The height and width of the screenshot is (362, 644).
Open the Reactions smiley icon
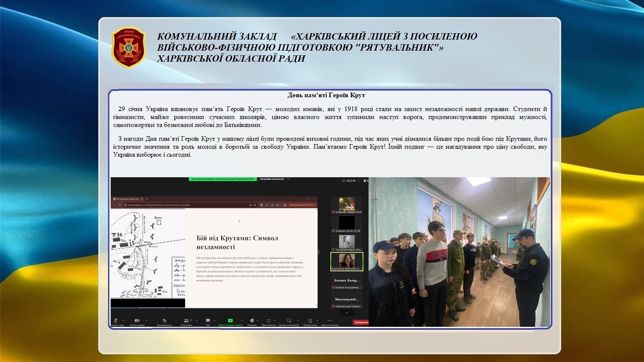click(x=252, y=321)
